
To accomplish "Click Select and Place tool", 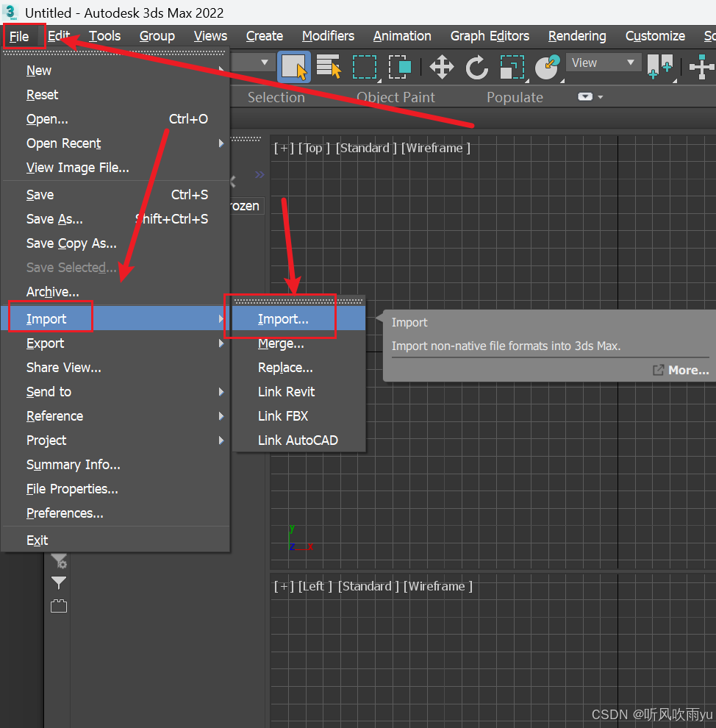I will (x=548, y=68).
